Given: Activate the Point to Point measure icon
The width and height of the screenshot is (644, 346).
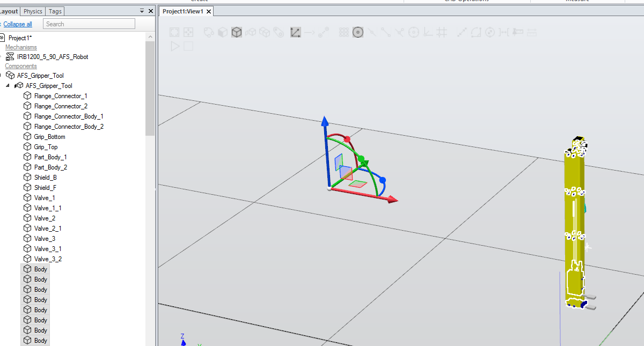Looking at the screenshot, I should tap(462, 33).
